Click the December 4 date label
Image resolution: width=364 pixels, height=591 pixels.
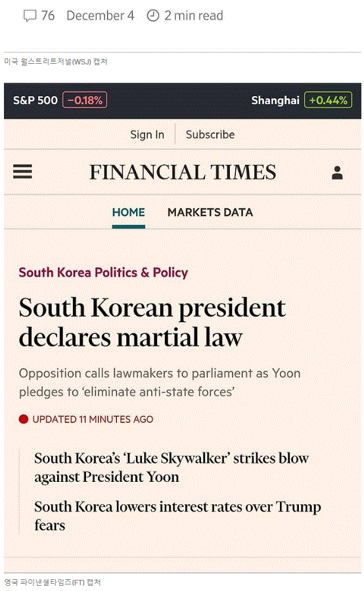pos(101,16)
